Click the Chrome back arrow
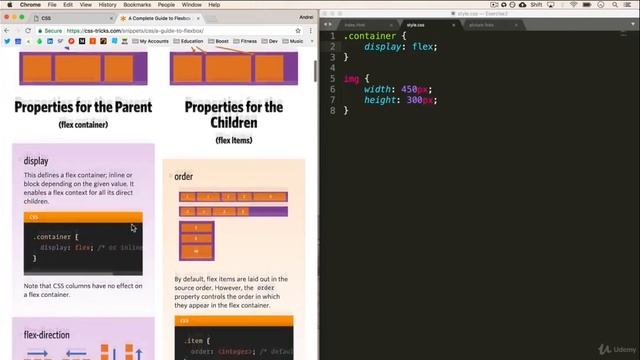The width and height of the screenshot is (640, 360). [7, 31]
